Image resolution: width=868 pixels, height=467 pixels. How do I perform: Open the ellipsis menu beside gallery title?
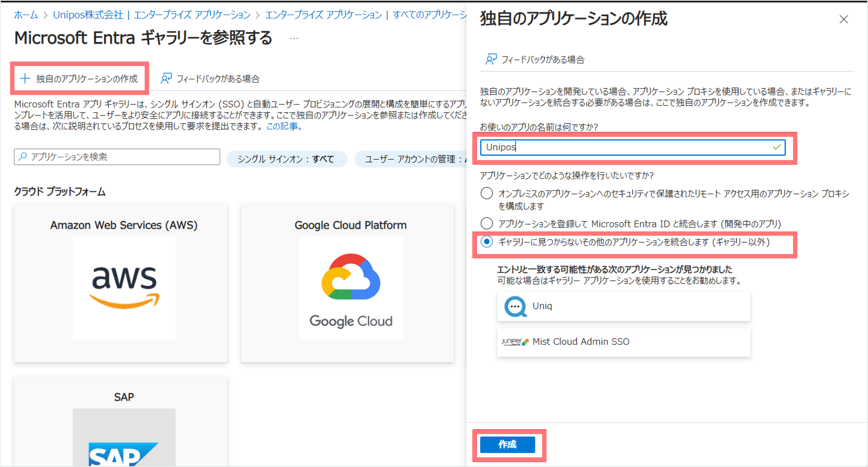click(294, 38)
